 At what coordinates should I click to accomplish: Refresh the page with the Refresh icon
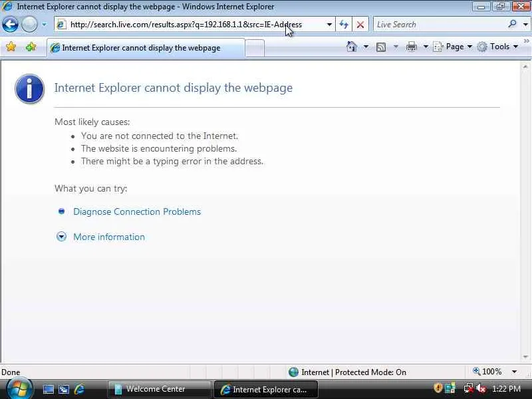pos(344,25)
